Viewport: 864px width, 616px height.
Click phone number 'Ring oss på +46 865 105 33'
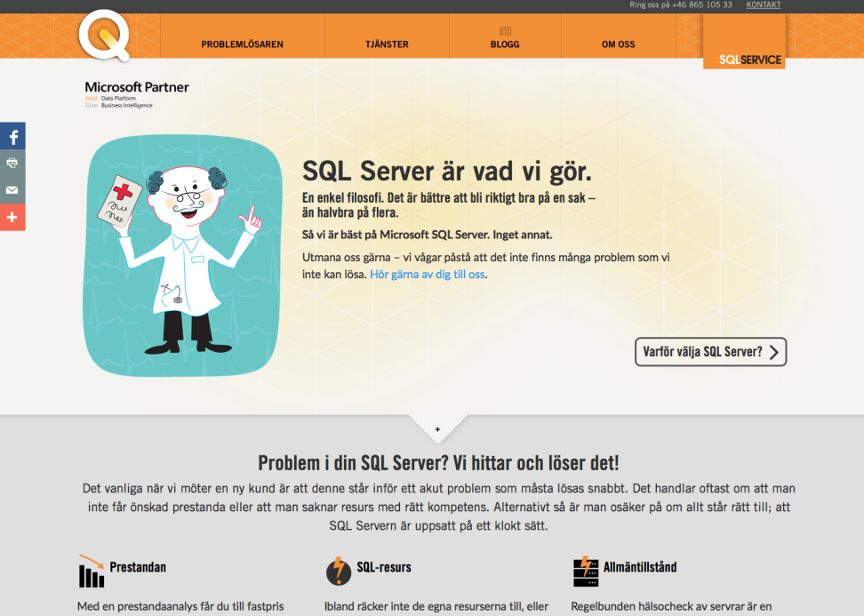tap(681, 5)
